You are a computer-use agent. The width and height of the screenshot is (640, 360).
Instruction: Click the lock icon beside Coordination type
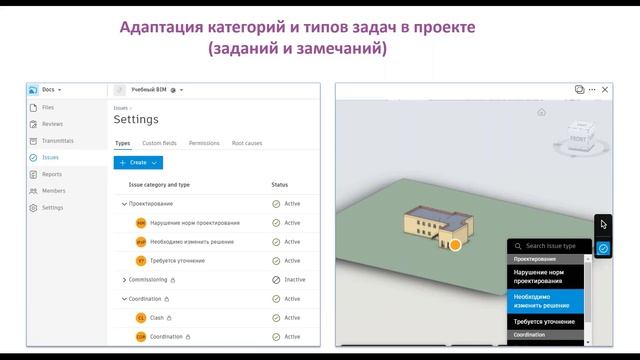188,337
